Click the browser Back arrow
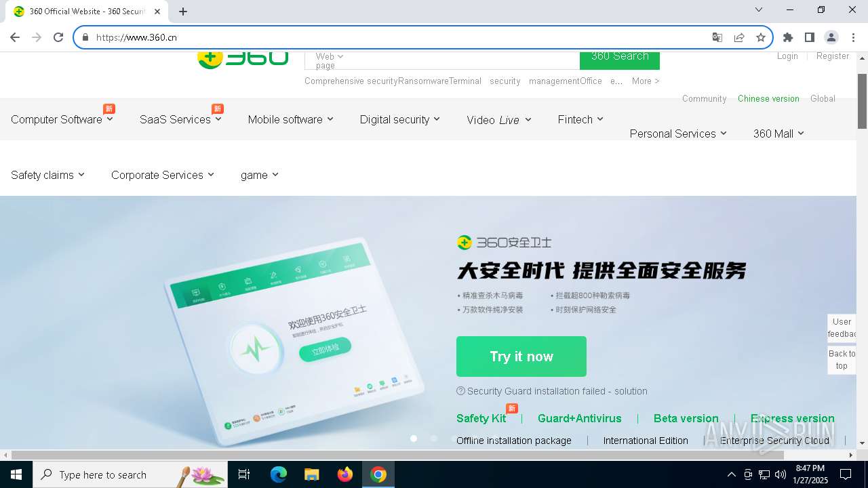This screenshot has height=488, width=868. pyautogui.click(x=15, y=37)
